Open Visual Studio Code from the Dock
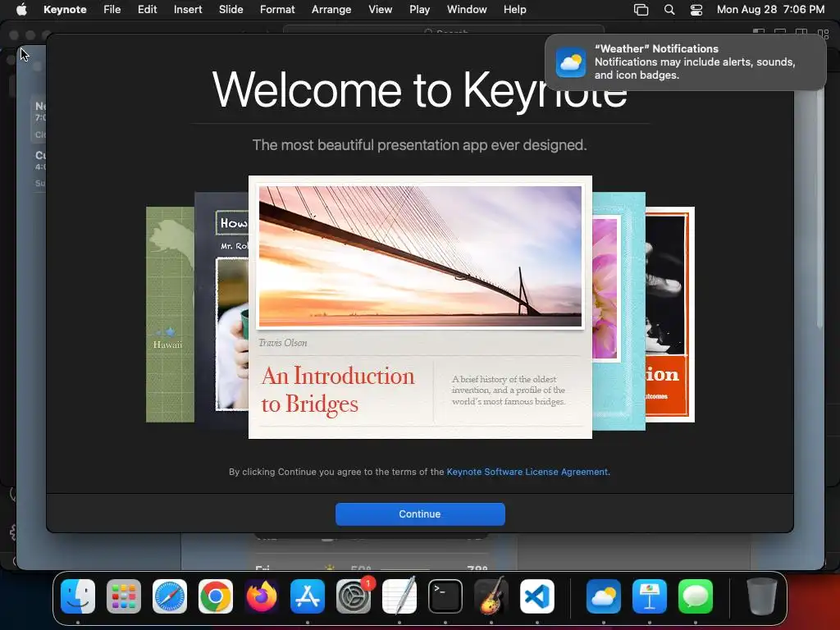The width and height of the screenshot is (840, 630). pyautogui.click(x=536, y=596)
